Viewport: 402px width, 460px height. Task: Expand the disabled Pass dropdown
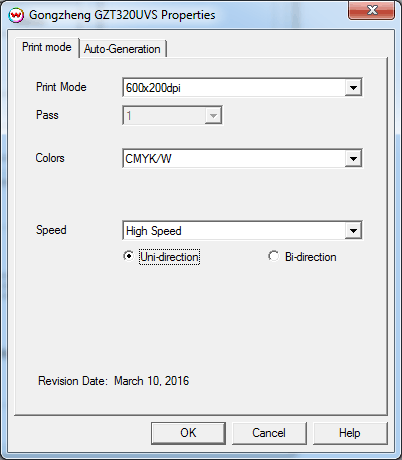click(x=213, y=116)
